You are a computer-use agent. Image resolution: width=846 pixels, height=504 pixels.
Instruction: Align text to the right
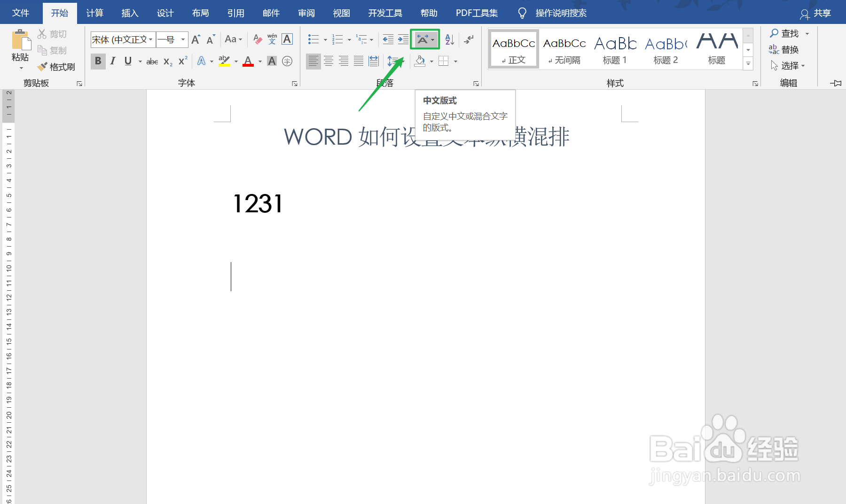(x=344, y=61)
